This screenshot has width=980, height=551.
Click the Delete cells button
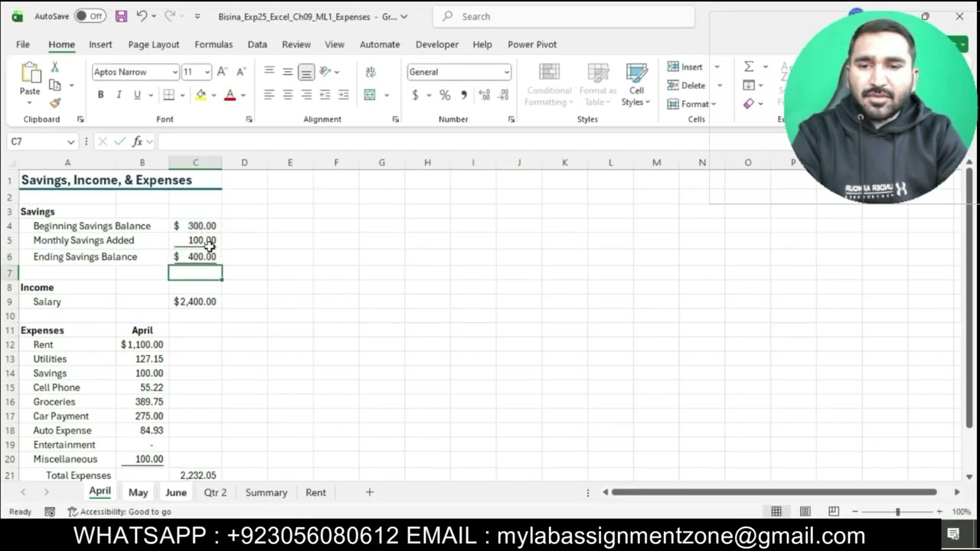pyautogui.click(x=688, y=85)
